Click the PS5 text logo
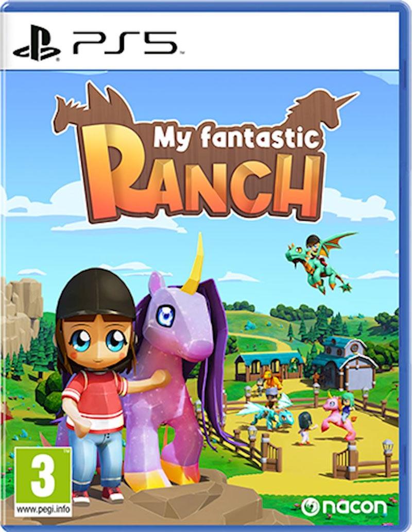The image size is (412, 532). pyautogui.click(x=125, y=43)
